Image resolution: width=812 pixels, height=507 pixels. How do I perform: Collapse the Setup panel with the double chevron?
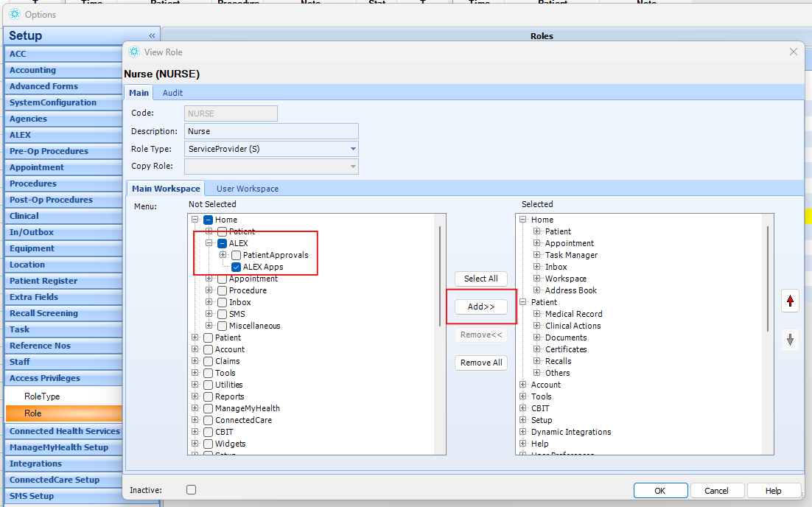(x=152, y=35)
